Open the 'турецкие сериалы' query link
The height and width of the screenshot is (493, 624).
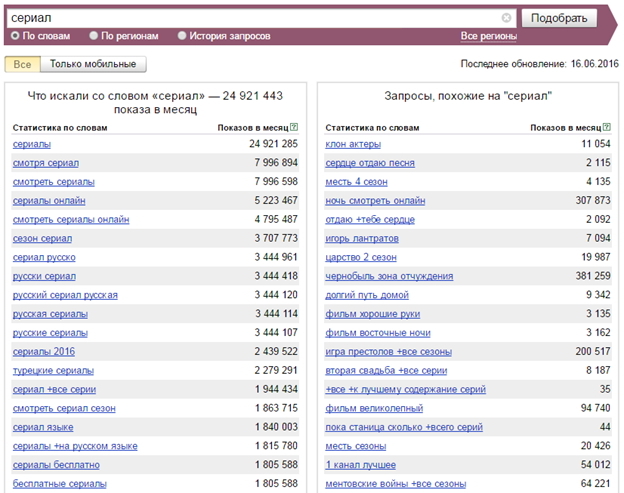[x=53, y=370]
